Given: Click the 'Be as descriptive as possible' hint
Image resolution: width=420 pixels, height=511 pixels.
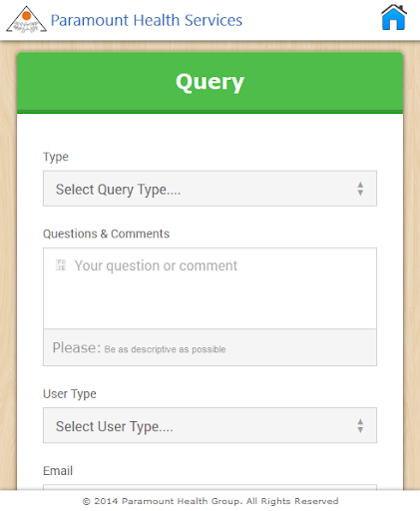Looking at the screenshot, I should (165, 349).
